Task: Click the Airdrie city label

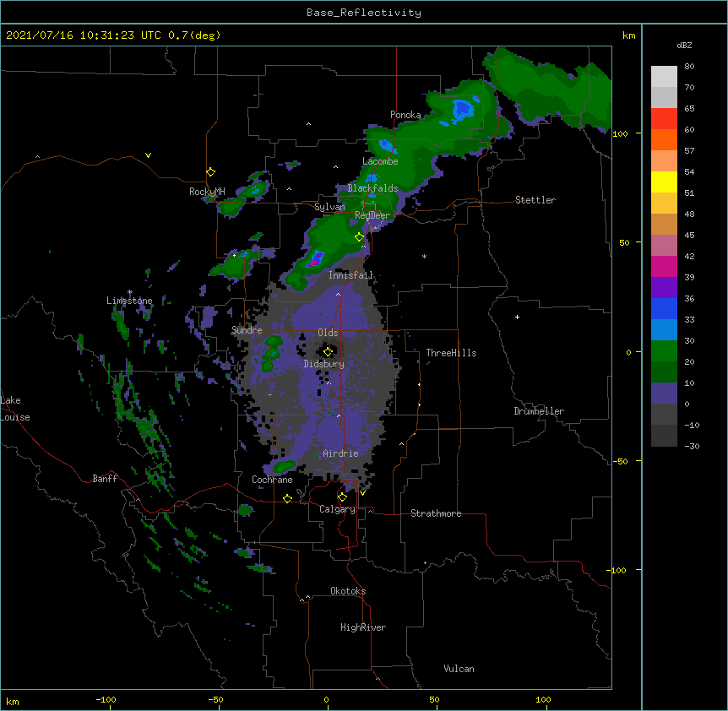Action: (341, 453)
